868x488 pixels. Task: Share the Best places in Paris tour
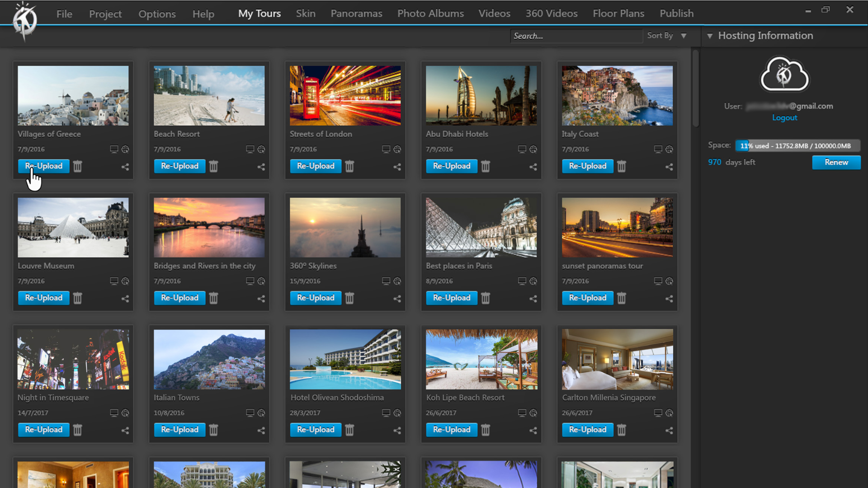[533, 299]
